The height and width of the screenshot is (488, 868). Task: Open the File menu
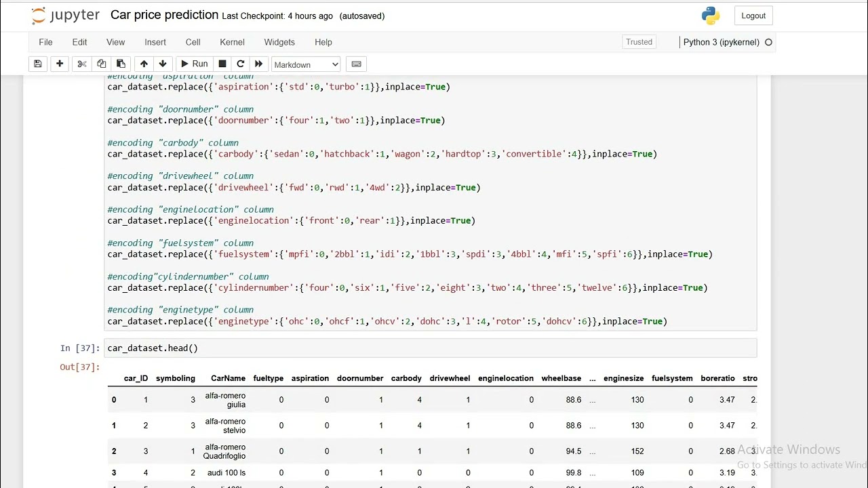tap(45, 42)
